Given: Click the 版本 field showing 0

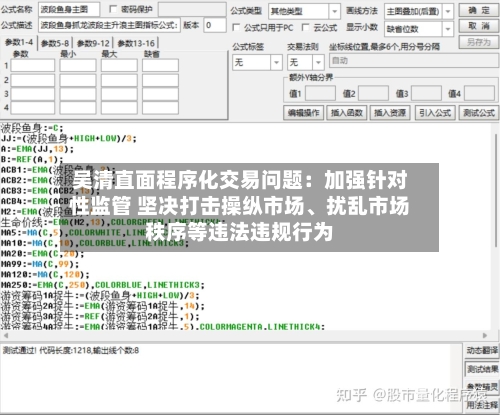Looking at the screenshot, I should click(215, 25).
